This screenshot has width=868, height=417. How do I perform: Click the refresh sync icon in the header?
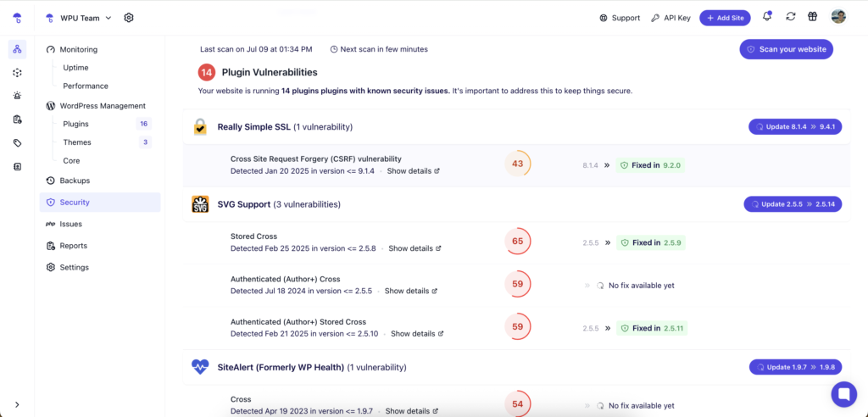click(791, 17)
